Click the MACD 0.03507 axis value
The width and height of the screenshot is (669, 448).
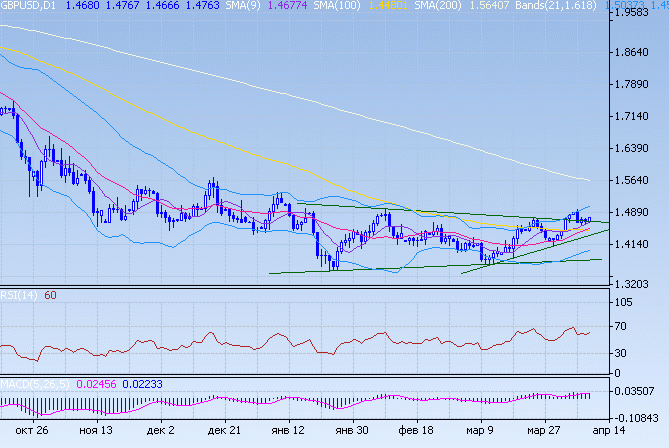click(x=636, y=392)
